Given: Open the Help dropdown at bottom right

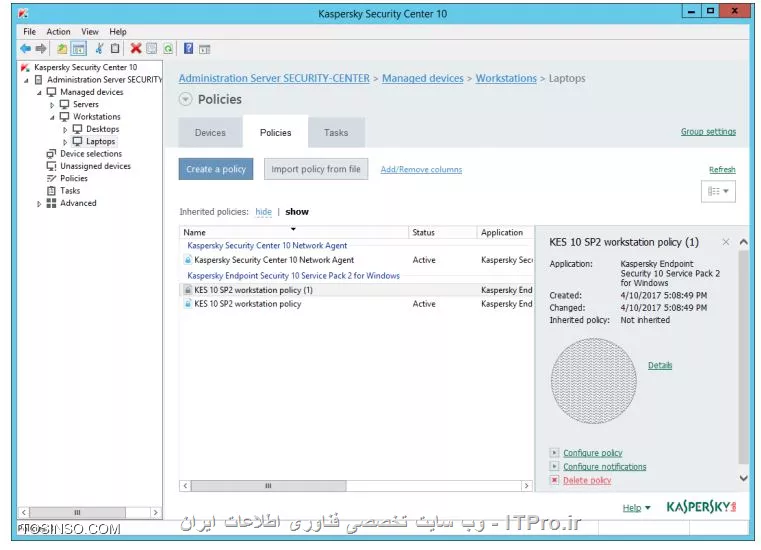Looking at the screenshot, I should tap(636, 508).
